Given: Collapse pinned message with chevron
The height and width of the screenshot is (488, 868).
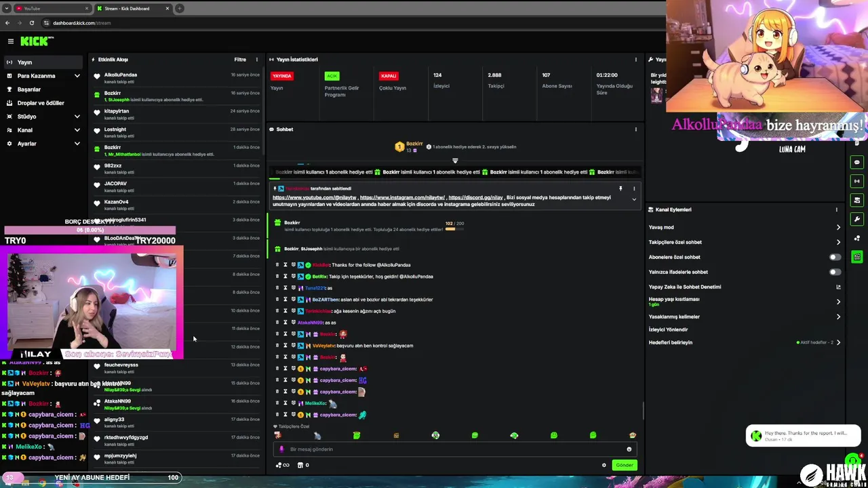Looking at the screenshot, I should click(x=634, y=199).
